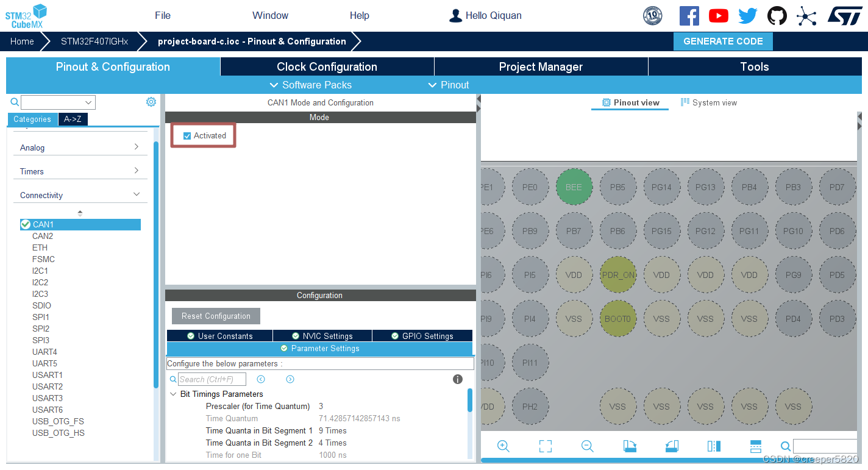
Task: Expand the Software Packs menu
Action: pyautogui.click(x=311, y=85)
